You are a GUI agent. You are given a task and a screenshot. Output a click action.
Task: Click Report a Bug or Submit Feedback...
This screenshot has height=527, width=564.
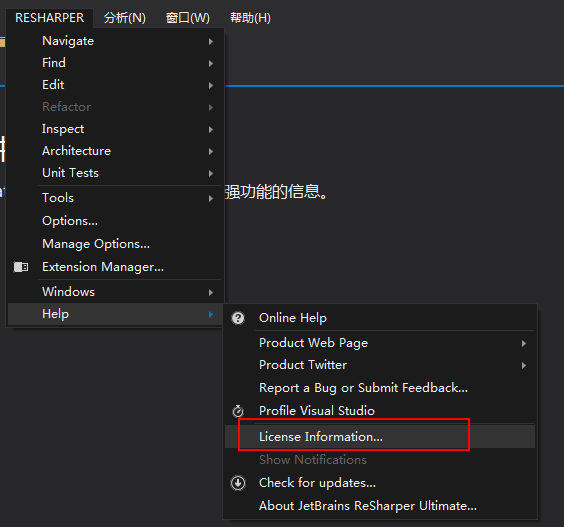(380, 388)
